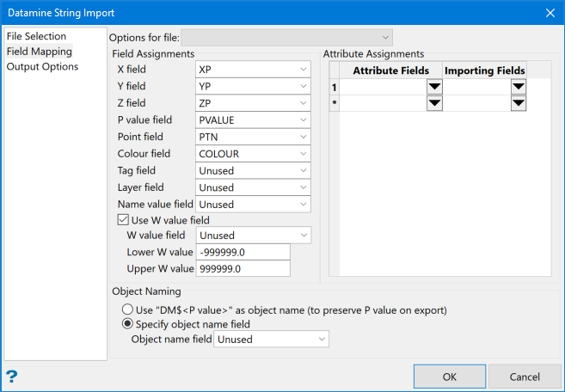Click the Upper W value input

point(243,269)
